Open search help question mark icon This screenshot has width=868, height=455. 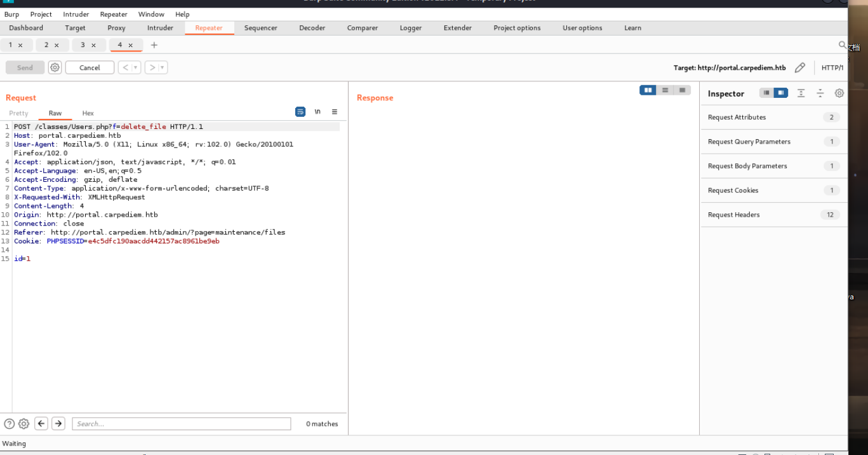9,424
